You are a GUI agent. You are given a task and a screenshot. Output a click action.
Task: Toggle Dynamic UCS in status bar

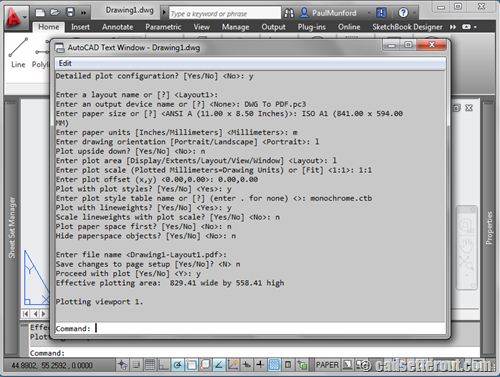pyautogui.click(x=233, y=365)
